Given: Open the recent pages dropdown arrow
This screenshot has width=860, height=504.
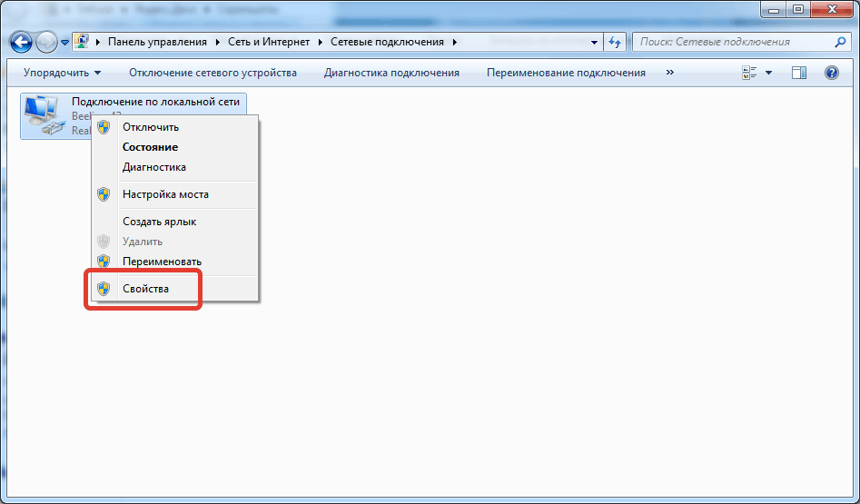Looking at the screenshot, I should coord(64,43).
